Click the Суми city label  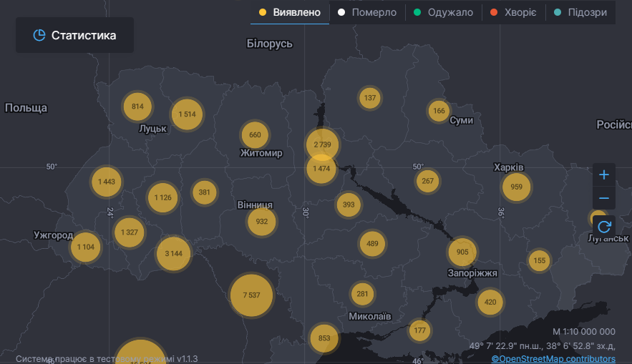point(461,120)
